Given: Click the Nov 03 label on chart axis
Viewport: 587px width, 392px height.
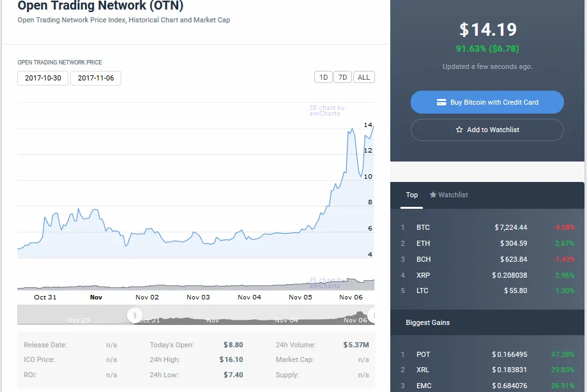Looking at the screenshot, I should click(198, 298).
